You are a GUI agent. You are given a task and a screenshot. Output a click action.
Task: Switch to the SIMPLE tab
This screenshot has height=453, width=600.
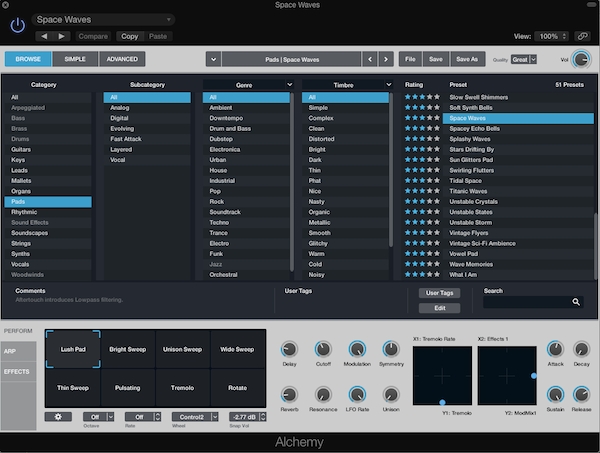pos(75,59)
